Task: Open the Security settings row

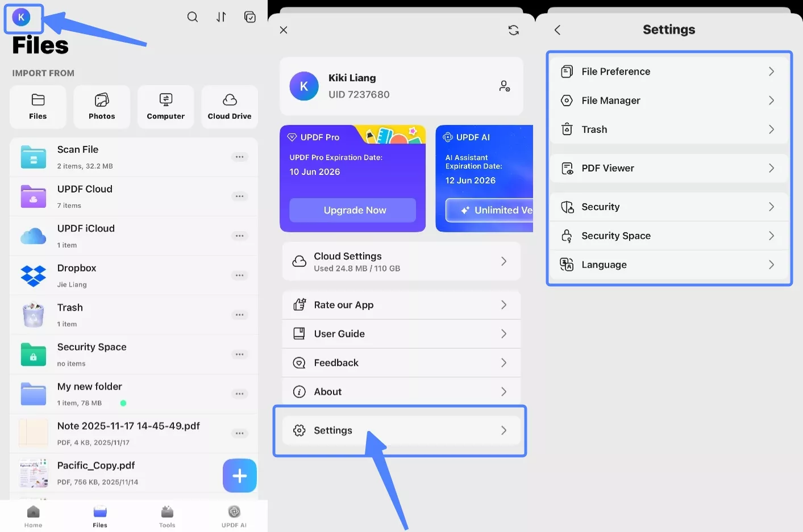Action: click(x=669, y=207)
